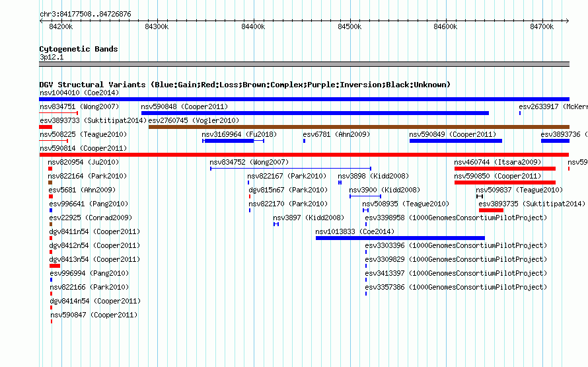Open the esv3303396 1000Genomes label

(x=456, y=245)
